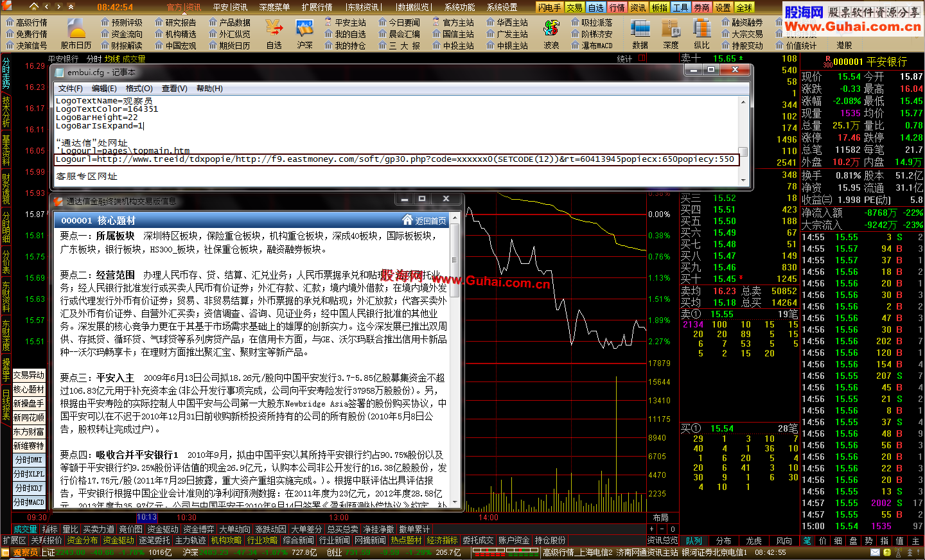
Task: Click 瀑布MACD in the ribbon
Action: 592,46
